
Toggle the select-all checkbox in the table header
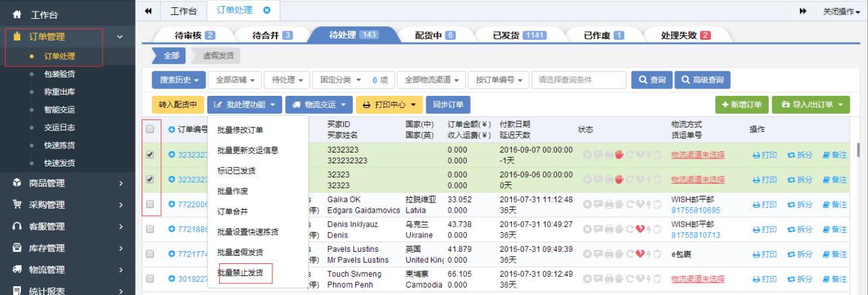click(x=150, y=129)
